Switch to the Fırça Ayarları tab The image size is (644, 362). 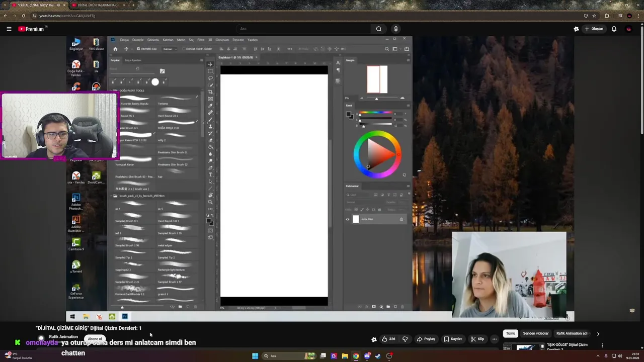coord(133,60)
